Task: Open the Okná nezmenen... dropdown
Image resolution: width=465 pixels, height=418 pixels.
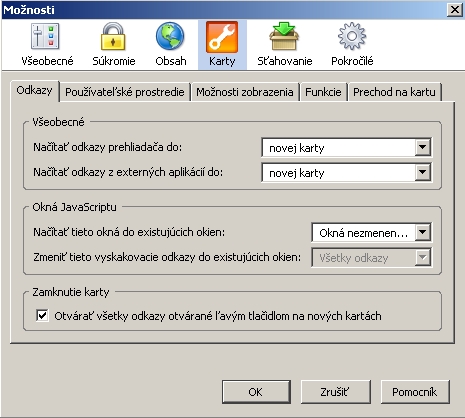Action: (x=372, y=232)
